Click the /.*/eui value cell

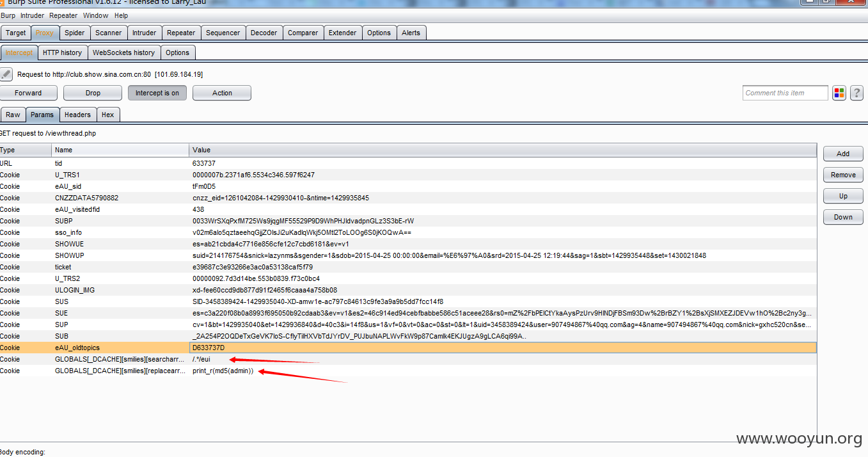coord(503,359)
